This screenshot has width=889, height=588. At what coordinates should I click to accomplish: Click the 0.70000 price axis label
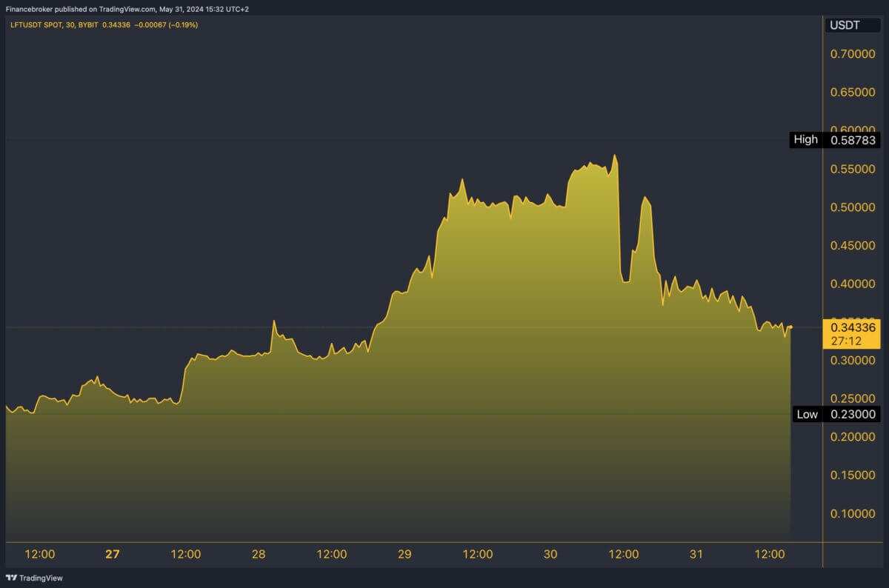pyautogui.click(x=853, y=54)
